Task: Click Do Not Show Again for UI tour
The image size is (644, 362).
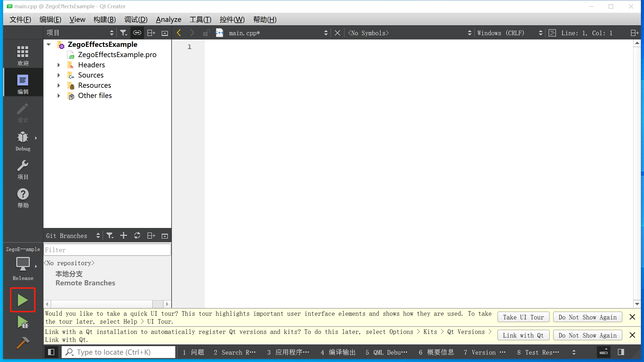Action: click(587, 317)
